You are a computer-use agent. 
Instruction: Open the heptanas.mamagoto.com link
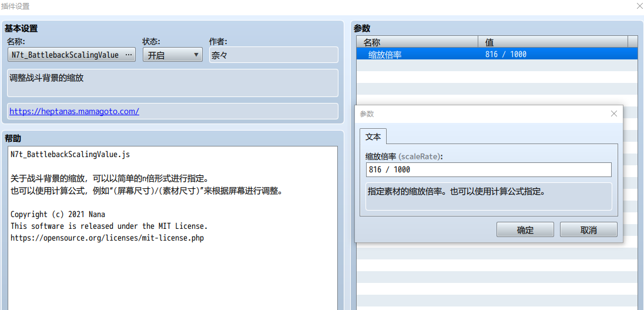75,111
